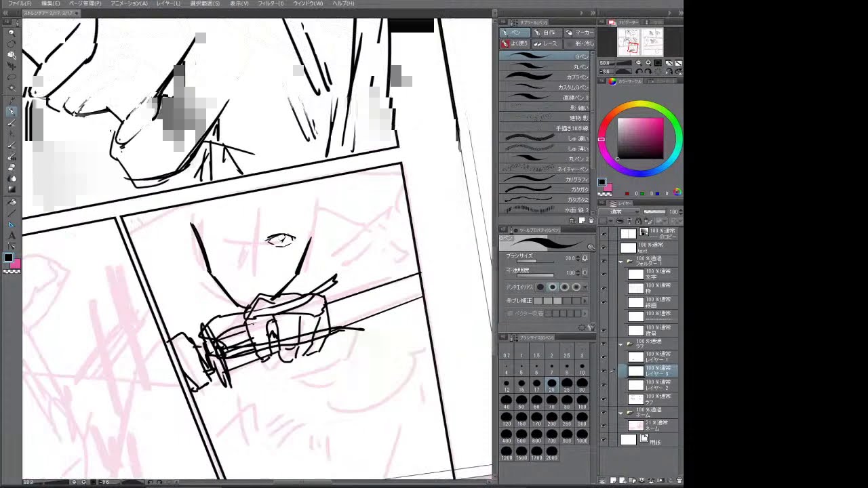Select the Lasso selection tool

[12, 77]
